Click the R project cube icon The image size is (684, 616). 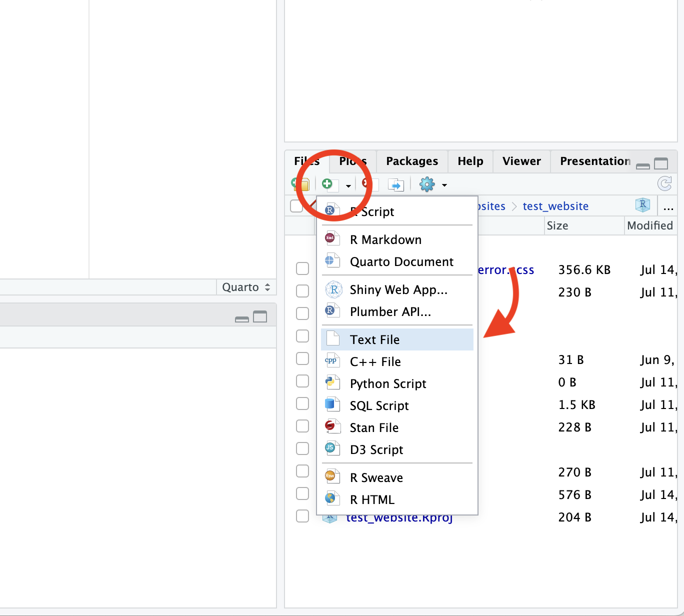point(642,204)
